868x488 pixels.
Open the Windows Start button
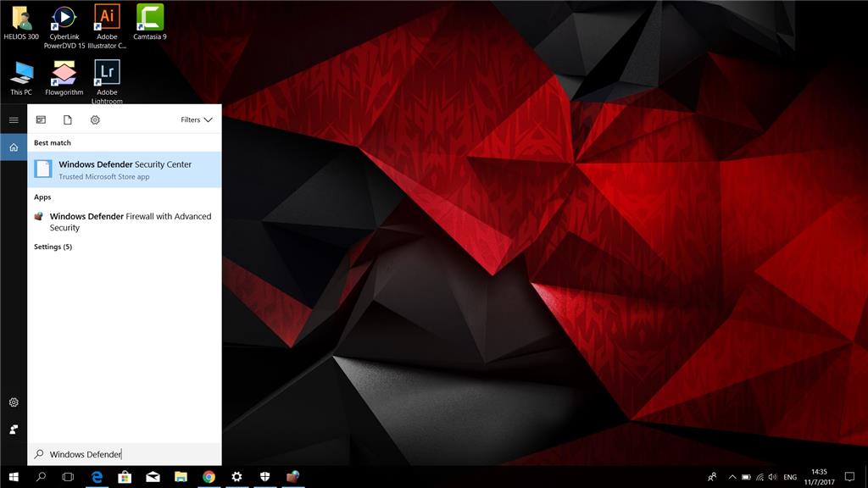tap(14, 477)
